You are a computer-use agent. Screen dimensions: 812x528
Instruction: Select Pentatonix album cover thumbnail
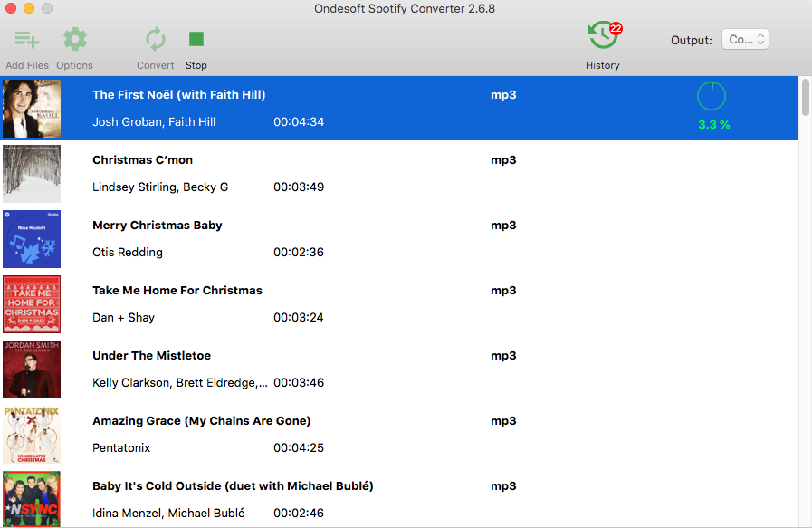(32, 435)
